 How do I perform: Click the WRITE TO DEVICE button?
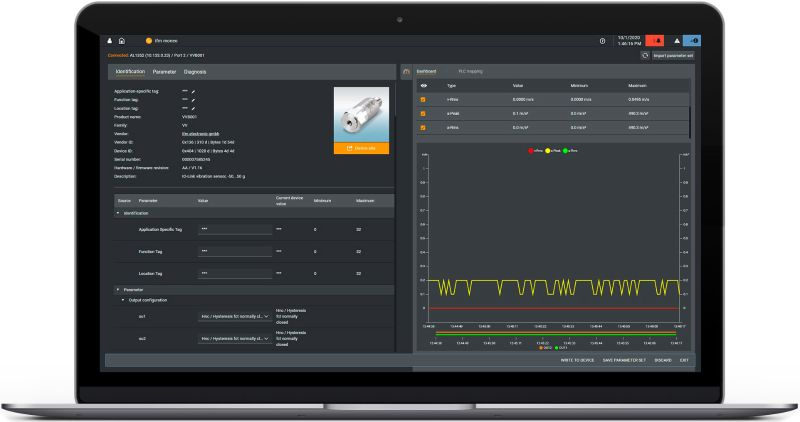(578, 360)
